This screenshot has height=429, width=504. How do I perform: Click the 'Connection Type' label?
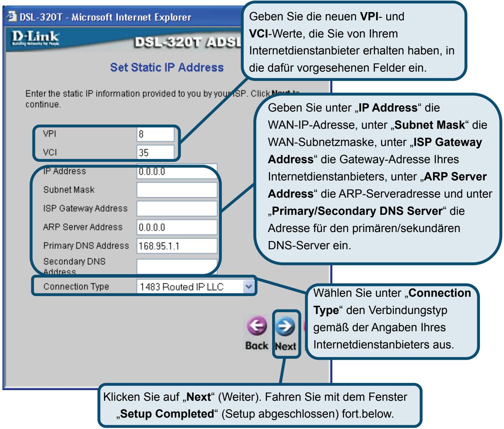[x=76, y=286]
